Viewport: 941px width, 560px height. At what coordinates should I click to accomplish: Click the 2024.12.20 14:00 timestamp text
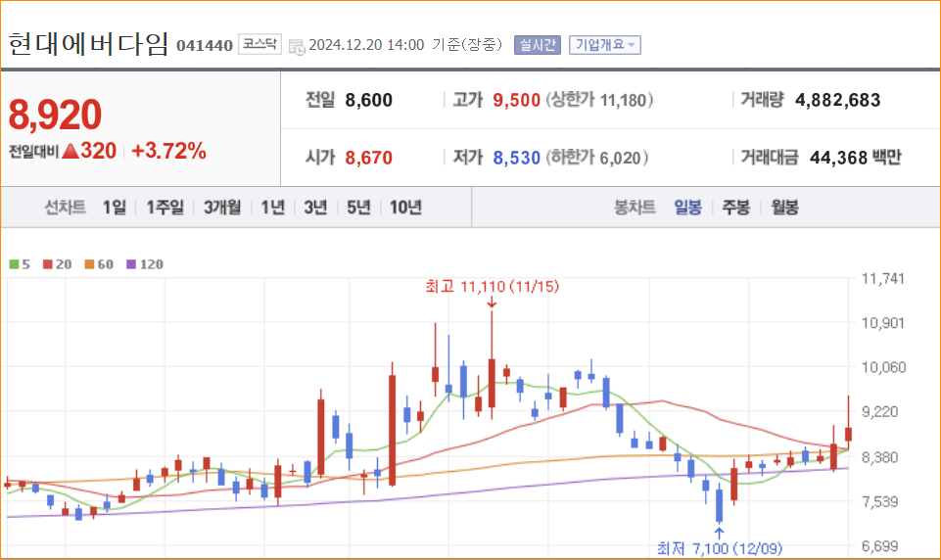(x=366, y=45)
